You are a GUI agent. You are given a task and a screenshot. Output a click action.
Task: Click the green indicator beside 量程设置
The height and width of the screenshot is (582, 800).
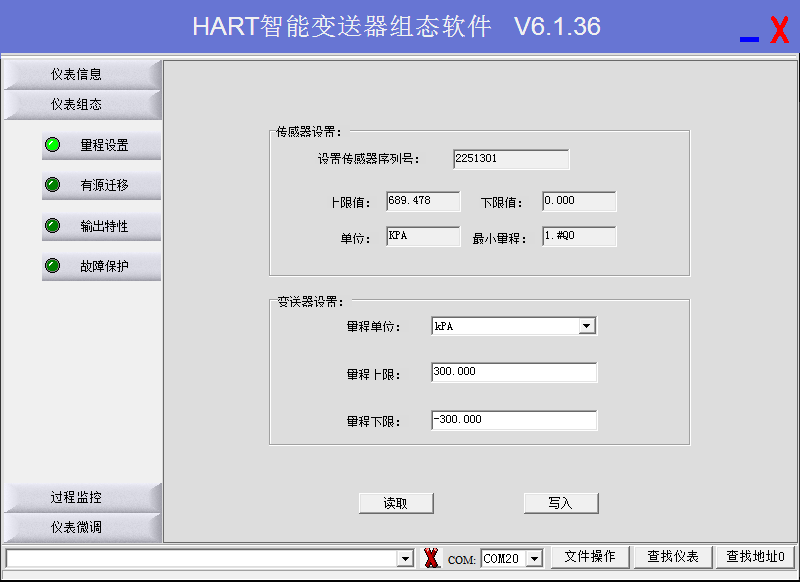click(53, 145)
